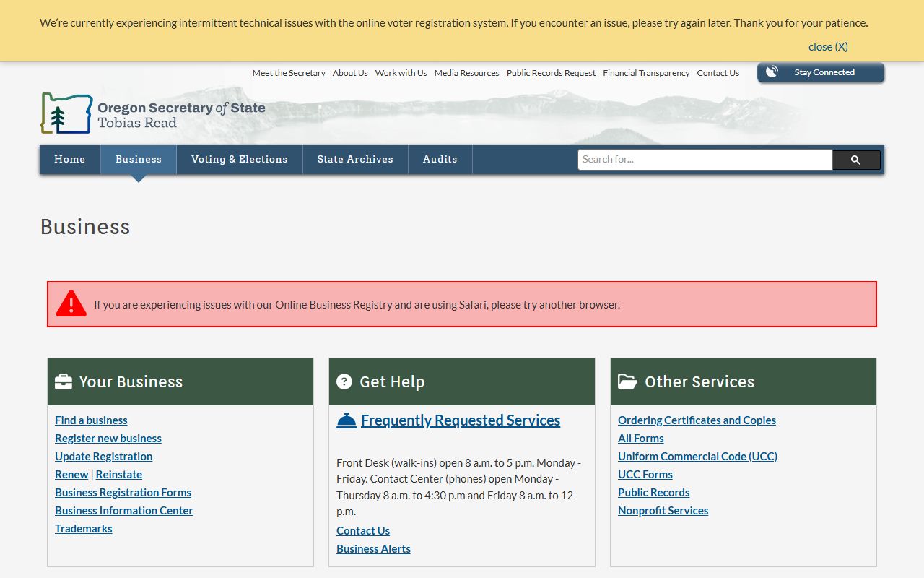
Task: Open Uniform Commercial Code (UCC) link
Action: [698, 457]
